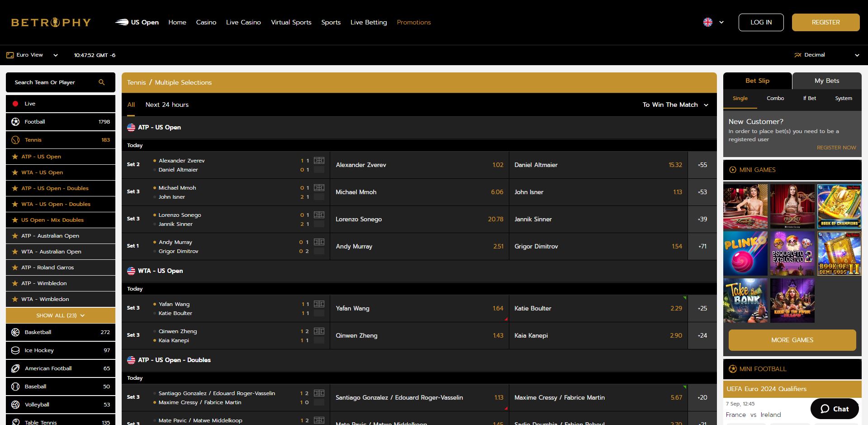The height and width of the screenshot is (425, 868).
Task: Expand the language selector chevron
Action: click(721, 22)
